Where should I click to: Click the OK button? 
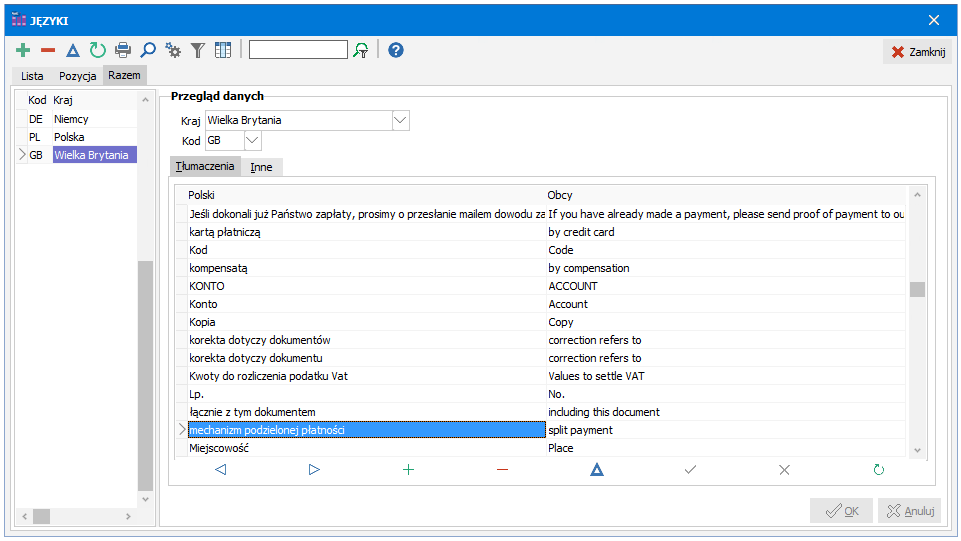point(841,510)
